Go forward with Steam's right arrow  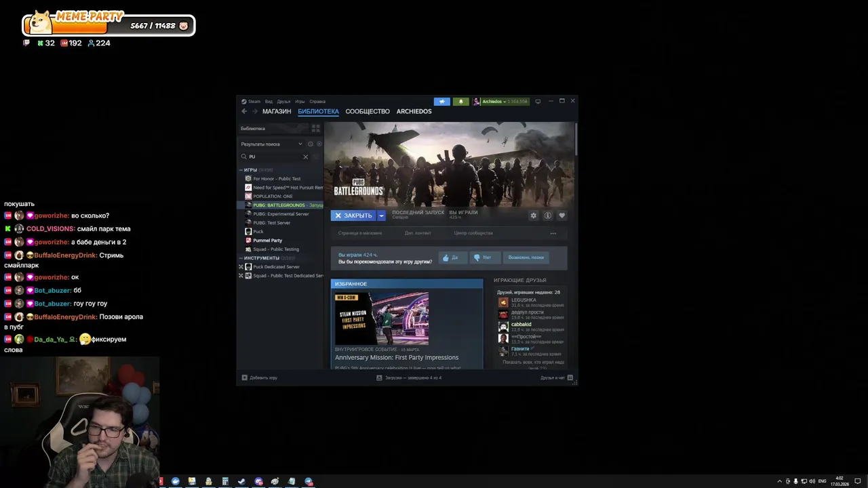[255, 111]
